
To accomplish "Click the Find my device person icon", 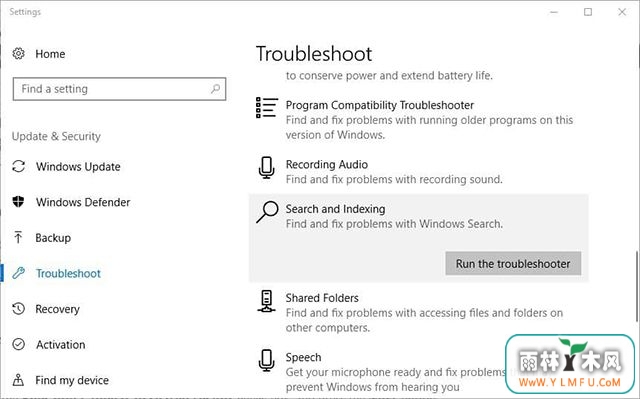I will click(x=18, y=380).
